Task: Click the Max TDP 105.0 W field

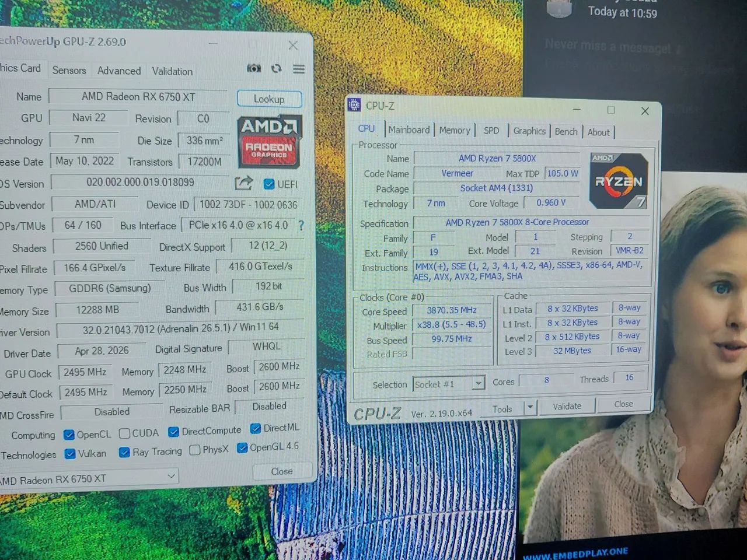Action: pos(563,173)
